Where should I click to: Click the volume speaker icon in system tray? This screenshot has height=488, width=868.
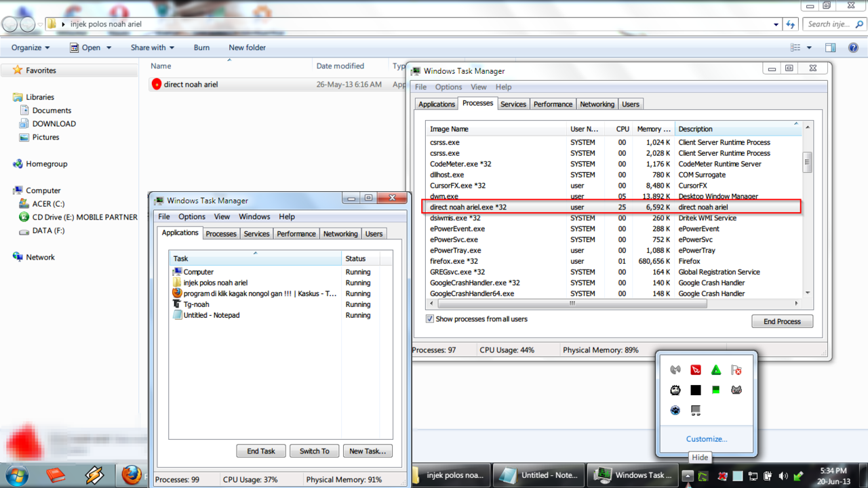coord(784,476)
